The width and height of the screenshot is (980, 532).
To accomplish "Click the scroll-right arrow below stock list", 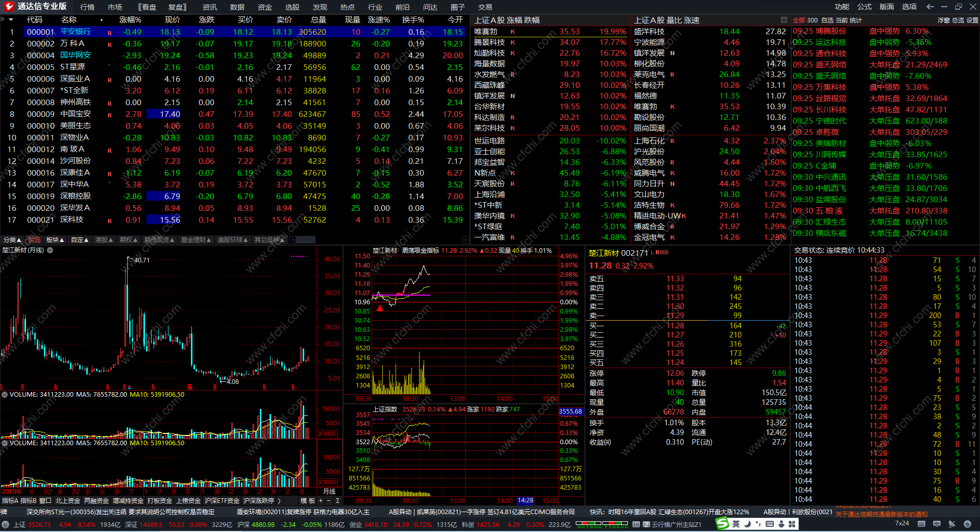I will pos(465,240).
